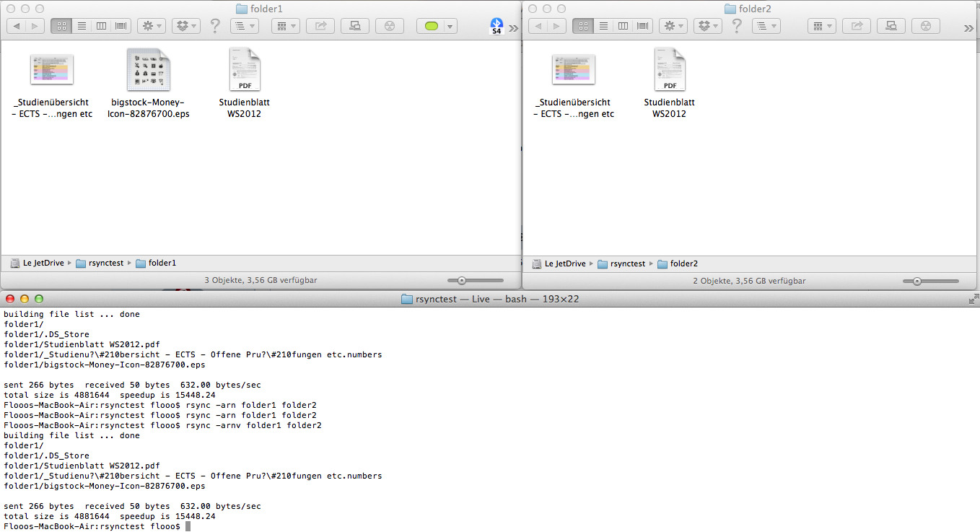Click 'rsync -arnv folder1 folder2' command text
The image size is (980, 532).
pyautogui.click(x=253, y=425)
